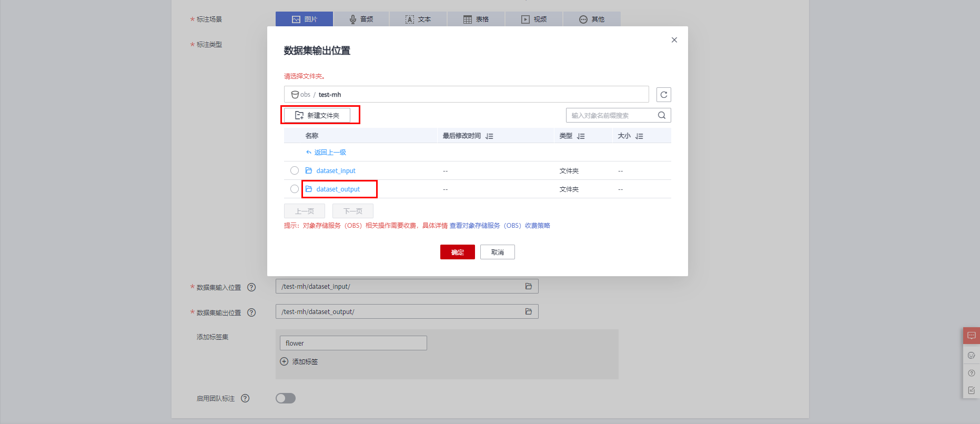Screen dimensions: 980x424
Task: Click the 数据集输入位置 path field
Action: (407, 286)
